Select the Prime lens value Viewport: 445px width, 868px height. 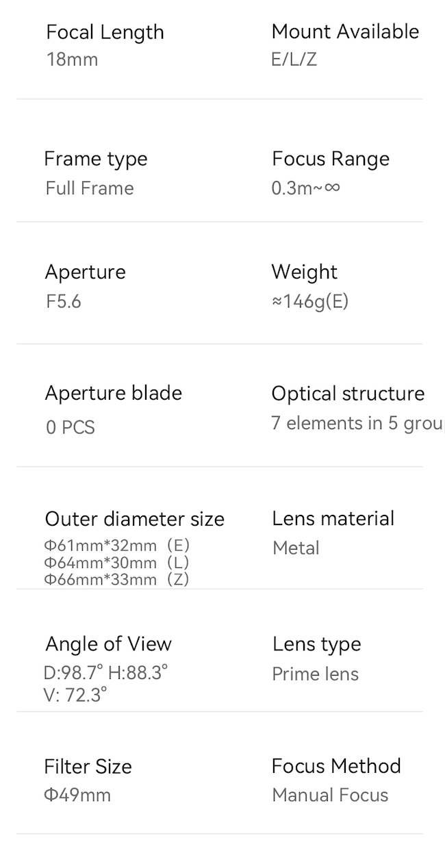coord(315,674)
